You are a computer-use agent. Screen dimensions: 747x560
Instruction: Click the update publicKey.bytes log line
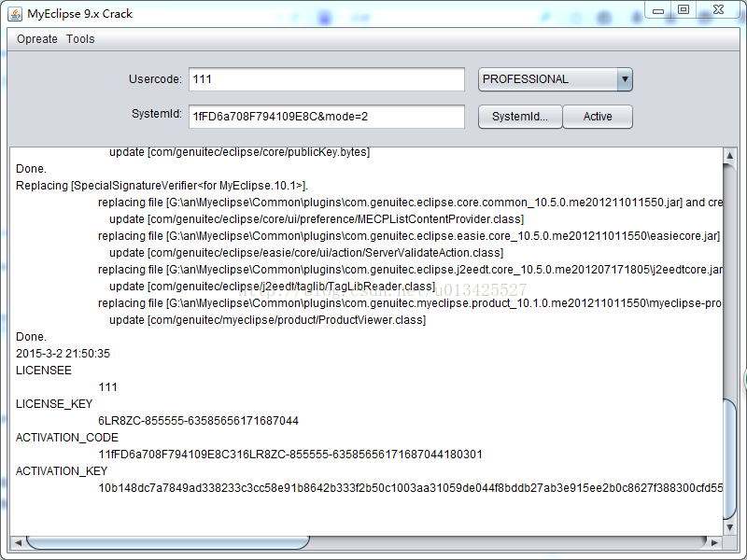(239, 152)
